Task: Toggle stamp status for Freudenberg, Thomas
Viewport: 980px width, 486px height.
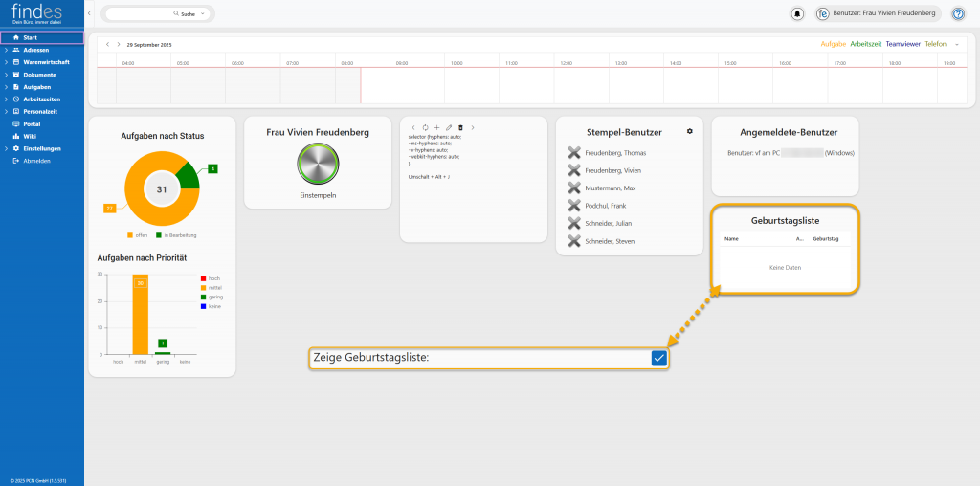Action: [574, 153]
